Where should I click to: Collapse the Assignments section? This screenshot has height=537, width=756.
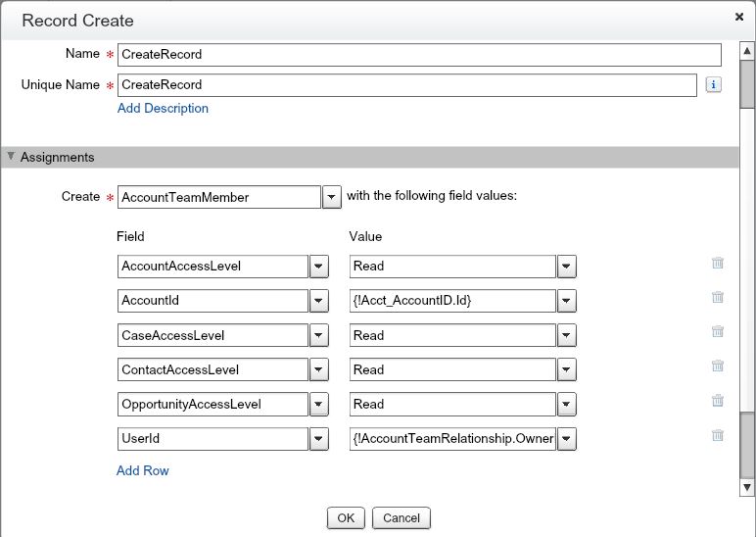(x=12, y=157)
